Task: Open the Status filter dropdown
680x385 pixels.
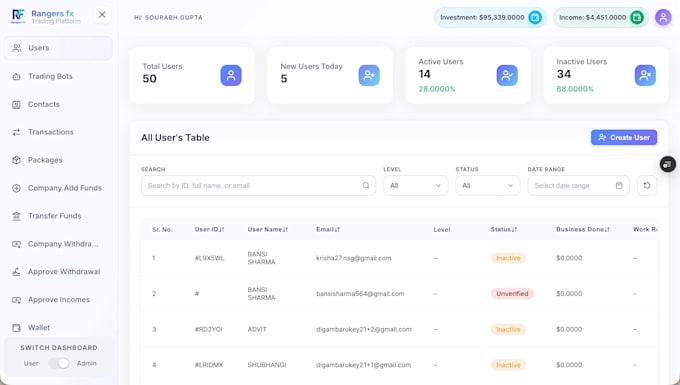Action: tap(488, 186)
